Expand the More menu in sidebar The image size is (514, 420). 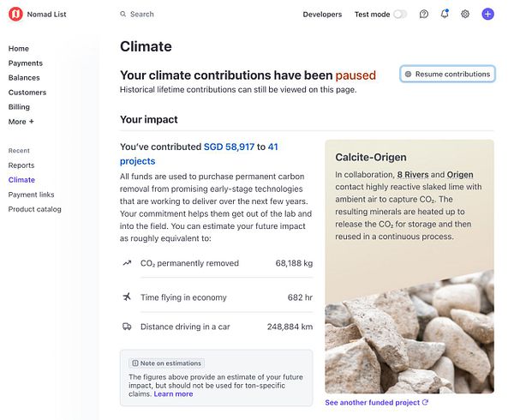[21, 122]
